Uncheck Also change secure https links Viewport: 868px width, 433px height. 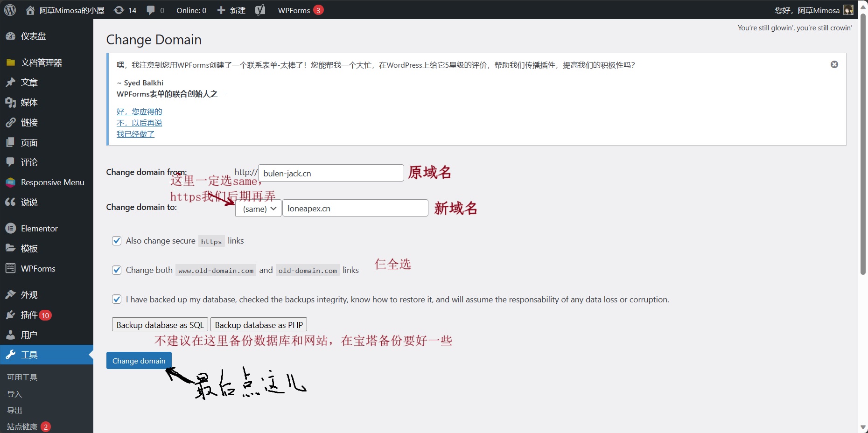click(117, 241)
